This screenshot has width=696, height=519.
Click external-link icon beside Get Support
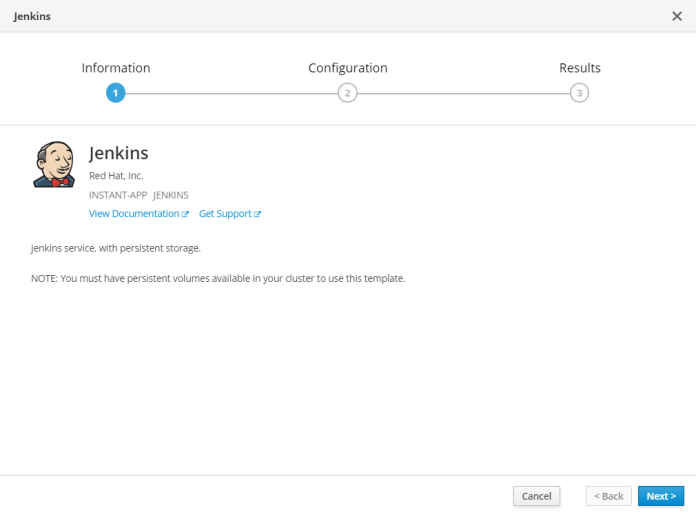pyautogui.click(x=257, y=214)
